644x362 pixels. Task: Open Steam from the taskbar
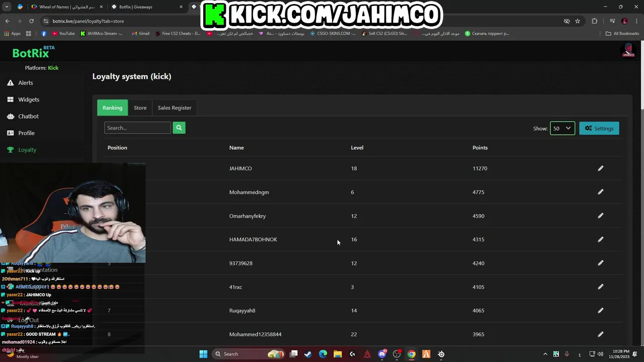[308, 354]
